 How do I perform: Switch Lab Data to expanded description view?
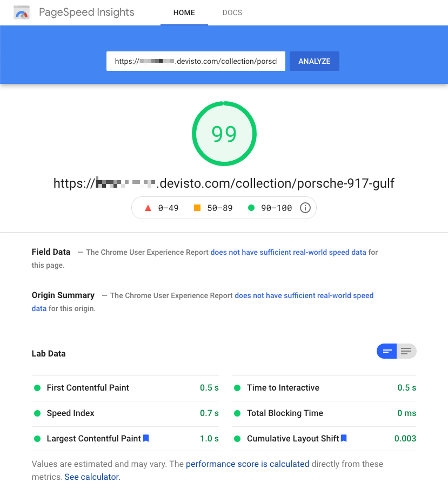tap(406, 351)
